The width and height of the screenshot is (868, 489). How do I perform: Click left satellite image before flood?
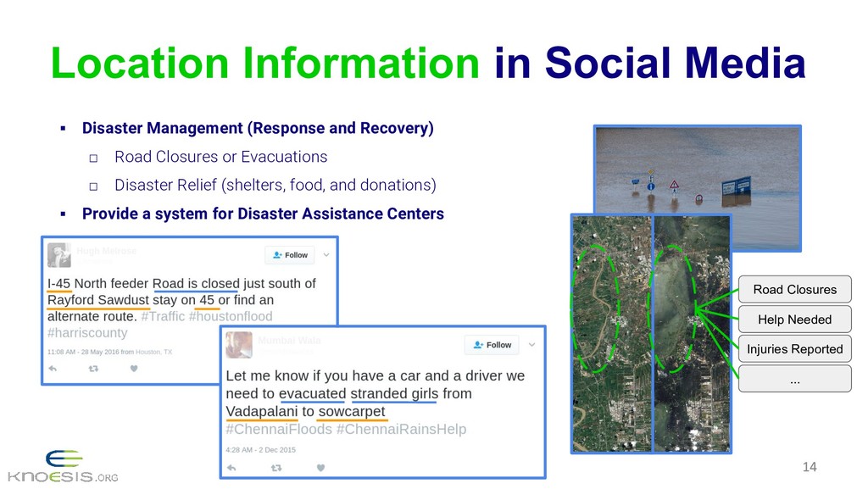click(612, 334)
